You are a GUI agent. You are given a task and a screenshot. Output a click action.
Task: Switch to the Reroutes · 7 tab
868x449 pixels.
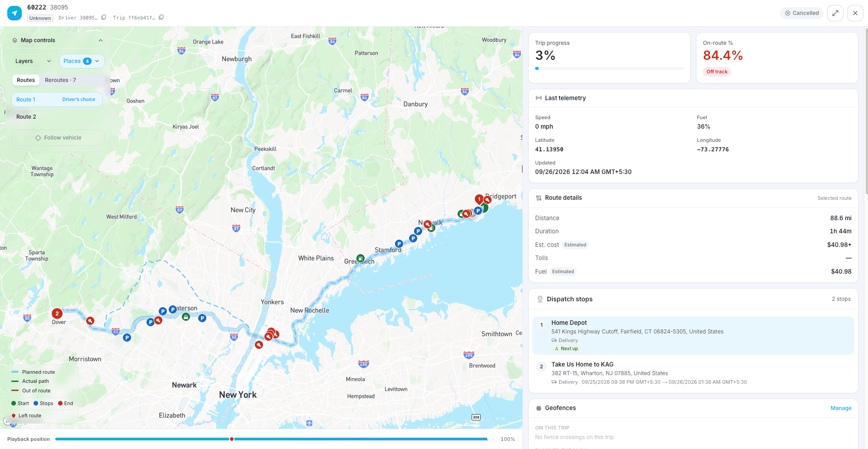tap(60, 80)
